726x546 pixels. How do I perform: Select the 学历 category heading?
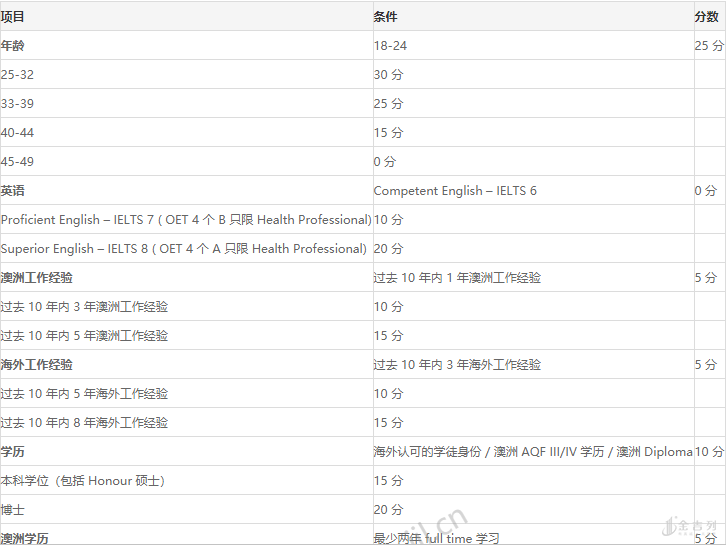13,452
